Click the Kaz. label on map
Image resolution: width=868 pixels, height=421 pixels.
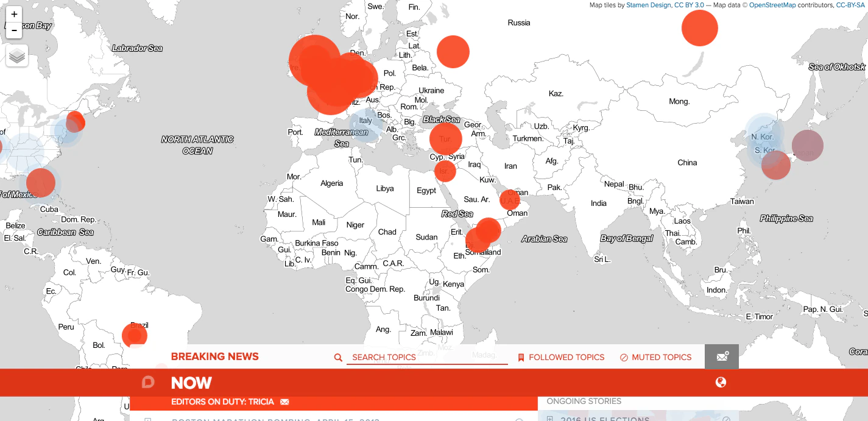(x=556, y=94)
